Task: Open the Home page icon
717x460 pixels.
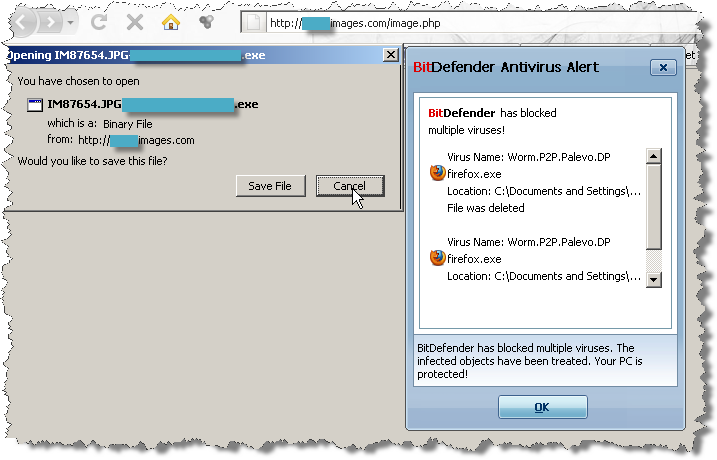Action: click(x=171, y=22)
